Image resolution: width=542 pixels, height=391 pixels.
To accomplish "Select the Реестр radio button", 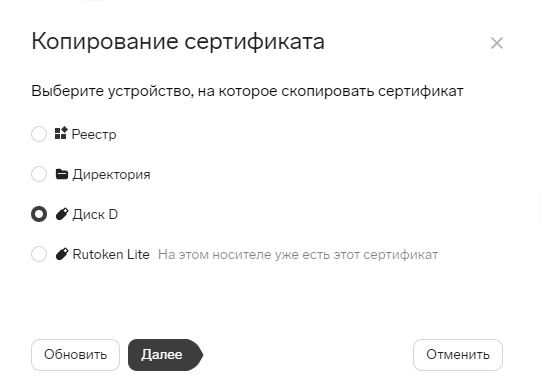I will (x=39, y=134).
